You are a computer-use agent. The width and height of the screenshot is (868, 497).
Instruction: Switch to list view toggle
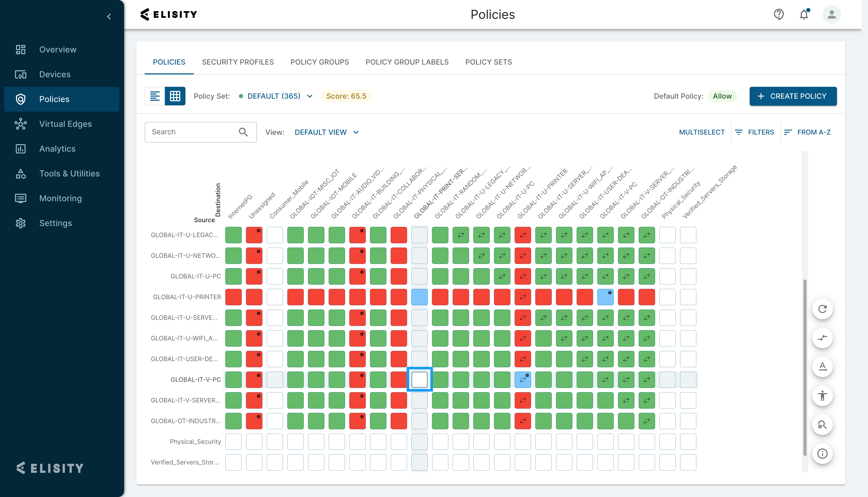click(155, 96)
